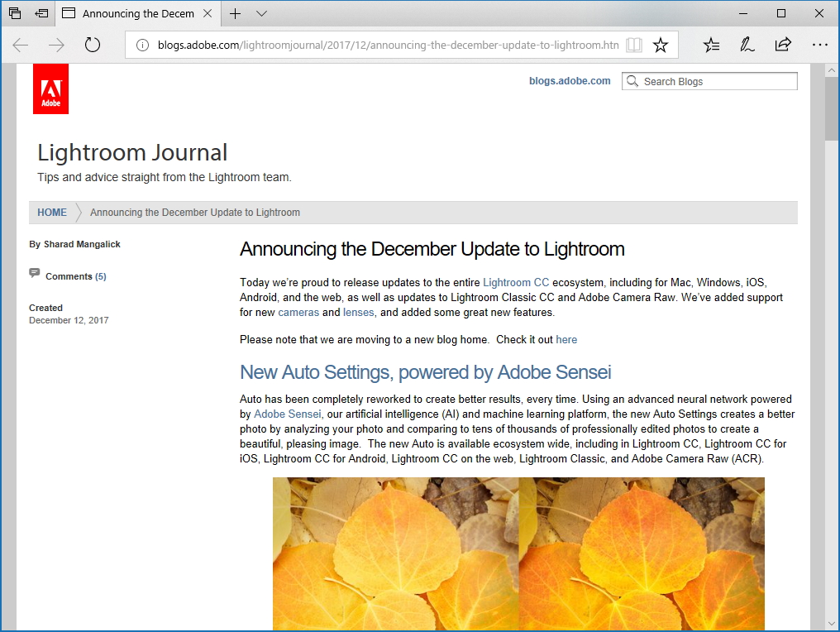Open a new tab with the plus button
This screenshot has width=840, height=632.
[235, 13]
